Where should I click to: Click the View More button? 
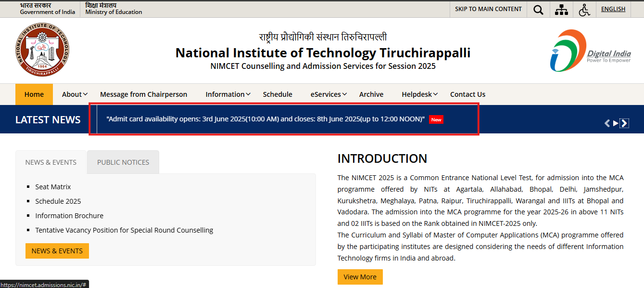click(x=360, y=277)
